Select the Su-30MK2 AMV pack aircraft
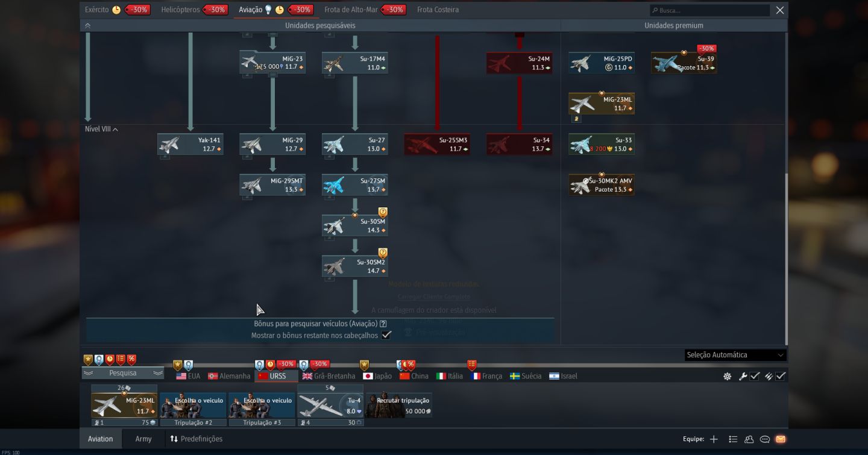This screenshot has width=868, height=455. (601, 185)
